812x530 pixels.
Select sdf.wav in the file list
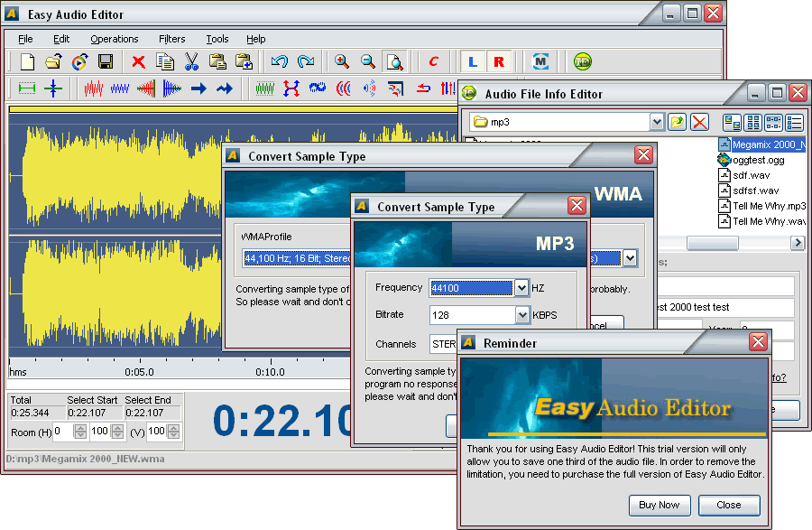(744, 175)
